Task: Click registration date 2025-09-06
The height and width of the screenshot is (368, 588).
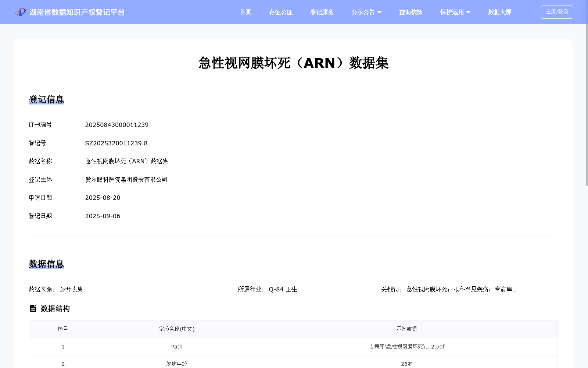Action: click(103, 216)
